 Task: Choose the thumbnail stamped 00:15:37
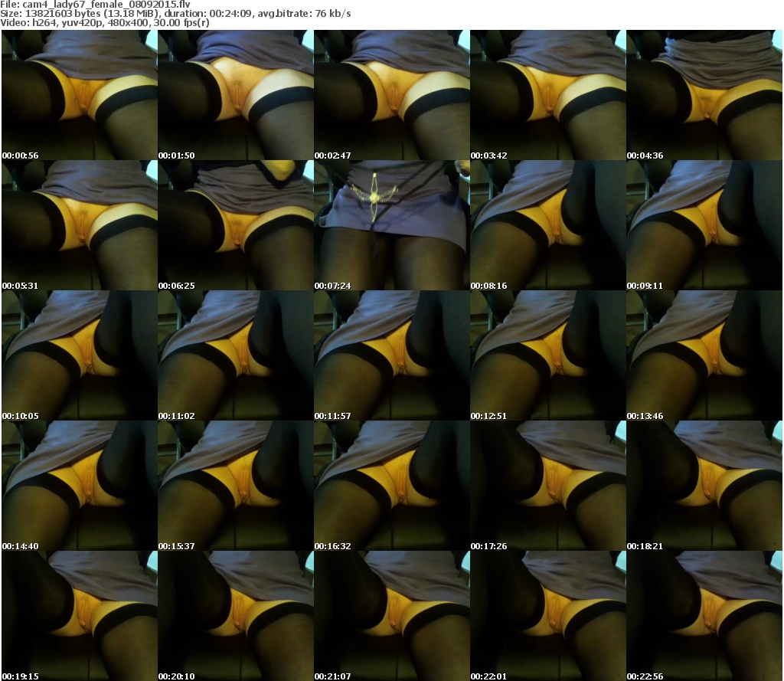(x=236, y=486)
